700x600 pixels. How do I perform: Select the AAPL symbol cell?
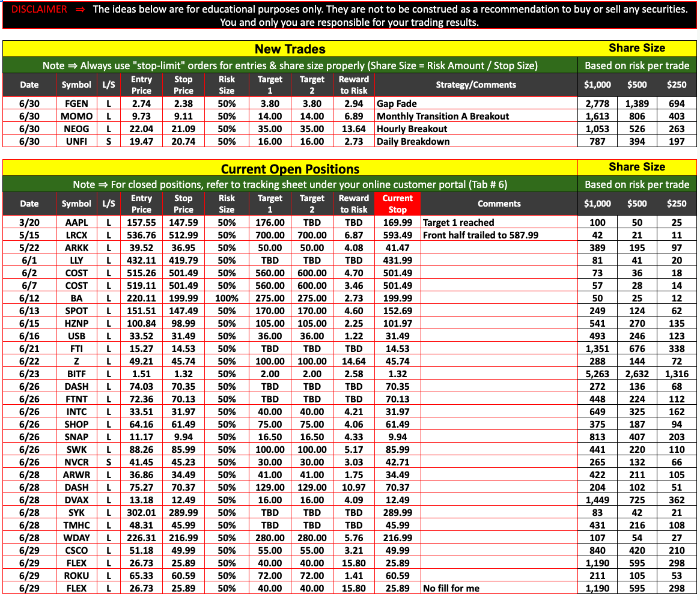(x=76, y=223)
